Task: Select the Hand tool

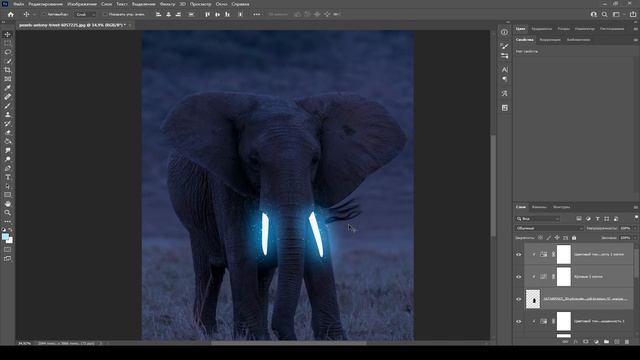Action: (x=7, y=204)
